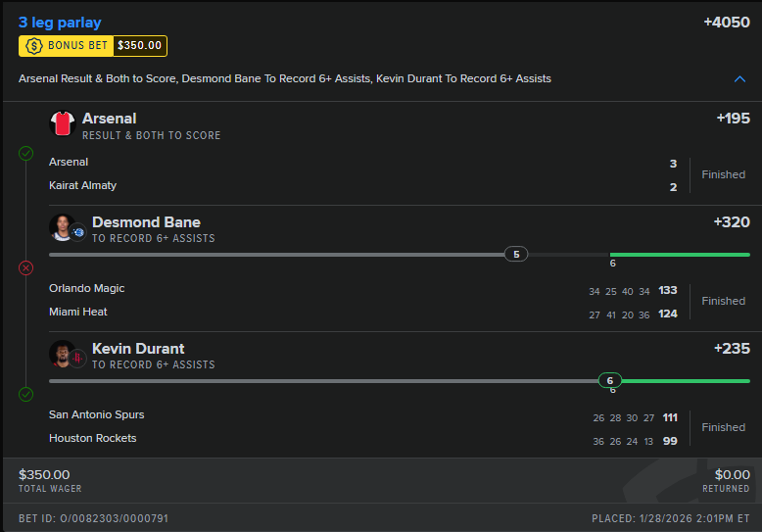Click the Desmond Bane assists marker showing 5

(x=516, y=254)
